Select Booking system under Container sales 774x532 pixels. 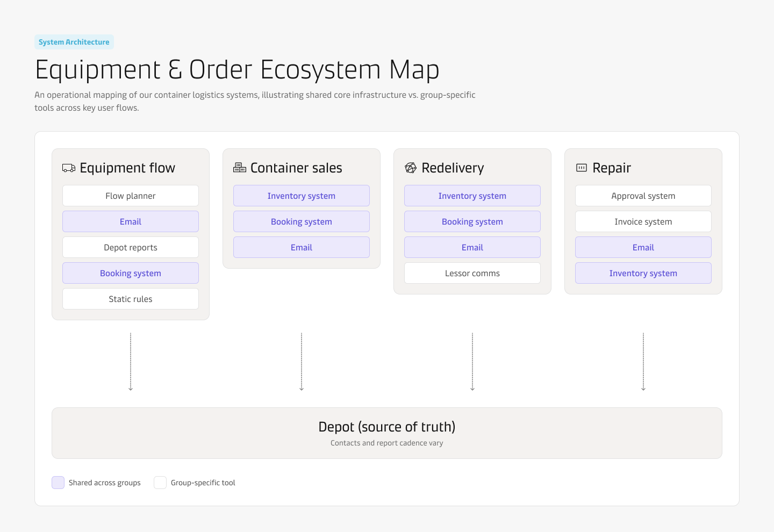tap(302, 221)
